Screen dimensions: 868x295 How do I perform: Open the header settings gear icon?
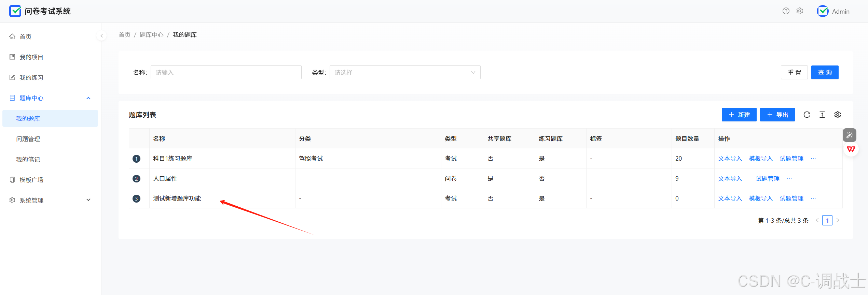[800, 11]
